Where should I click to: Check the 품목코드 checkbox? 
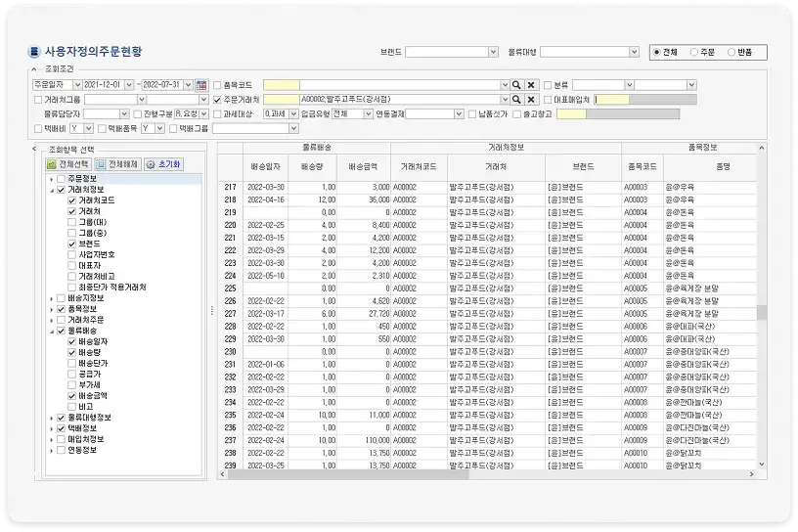coord(217,85)
